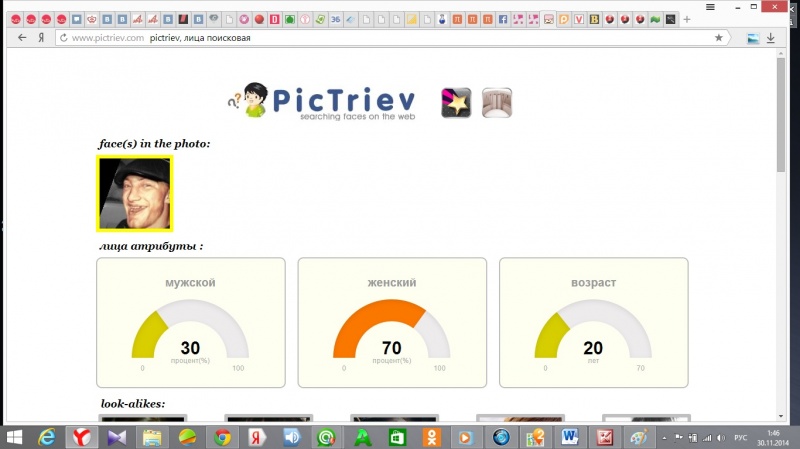
Task: Open Microsoft Word from the taskbar
Action: (x=570, y=437)
